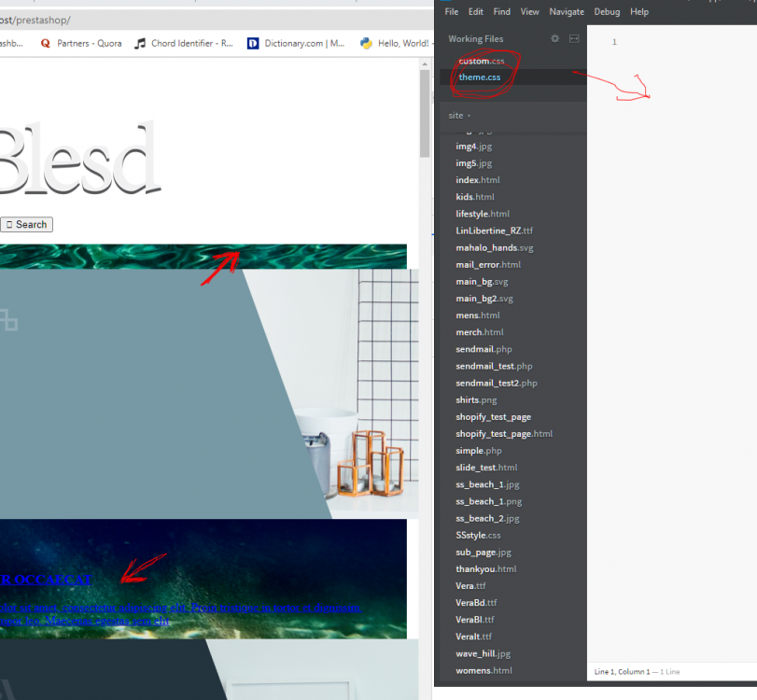Screen dimensions: 757x700
Task: Open img4.jpg in file tree
Action: tap(473, 147)
